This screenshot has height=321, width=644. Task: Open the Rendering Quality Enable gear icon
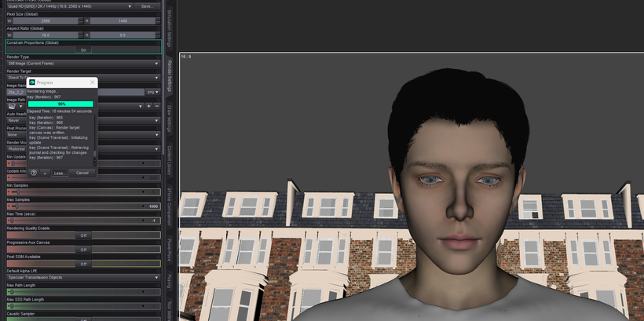[x=159, y=228]
